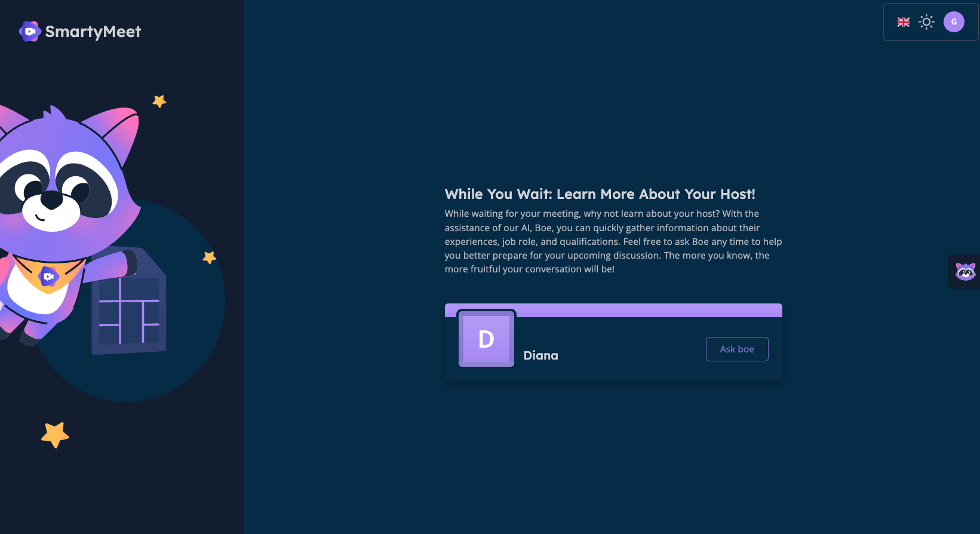980x534 pixels.
Task: Open the UK flag language selector
Action: [903, 22]
